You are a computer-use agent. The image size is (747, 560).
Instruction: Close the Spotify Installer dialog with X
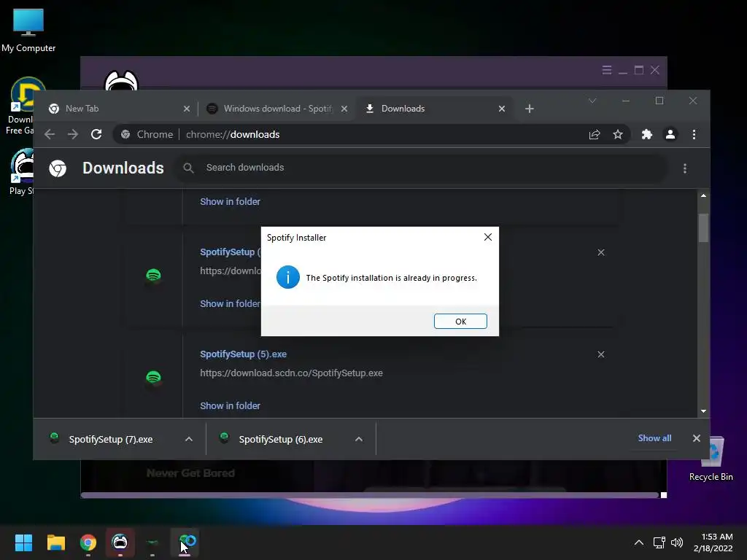click(488, 237)
